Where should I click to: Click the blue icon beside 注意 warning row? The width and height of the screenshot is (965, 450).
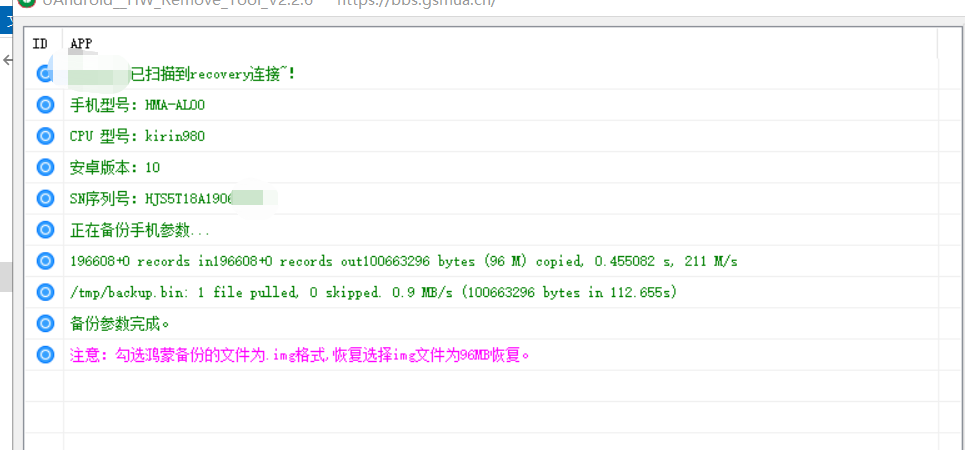[x=45, y=355]
